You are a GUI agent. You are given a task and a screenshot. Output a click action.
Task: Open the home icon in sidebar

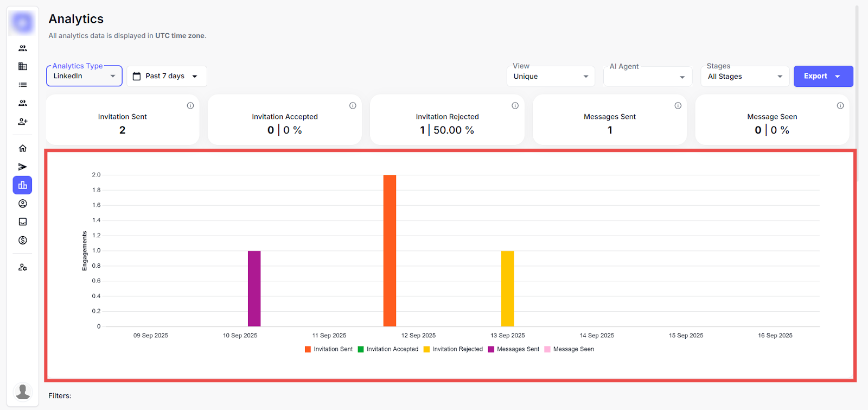[23, 148]
